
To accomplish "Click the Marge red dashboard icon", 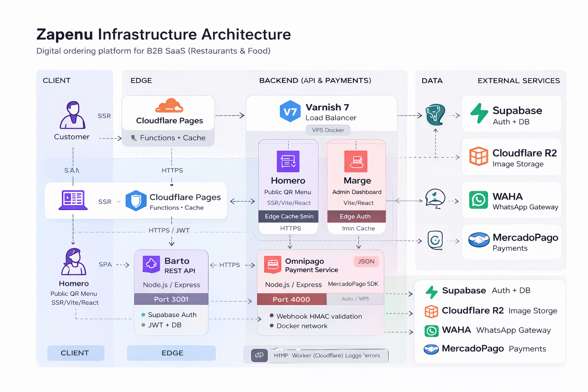I will point(356,162).
